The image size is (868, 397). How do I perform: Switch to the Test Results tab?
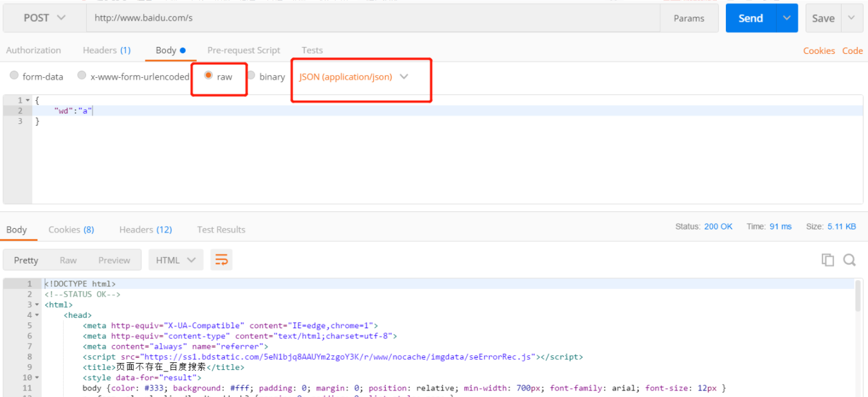pos(221,229)
